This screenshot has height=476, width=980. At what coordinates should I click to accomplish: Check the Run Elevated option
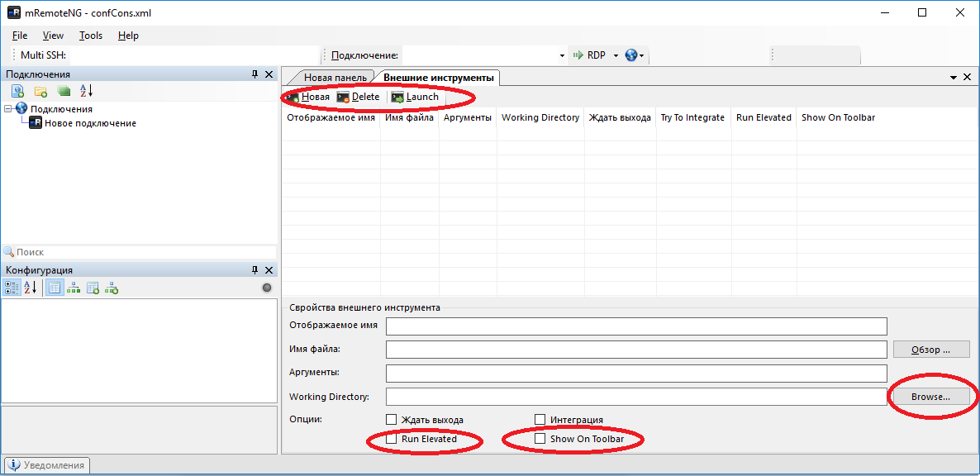pos(391,439)
